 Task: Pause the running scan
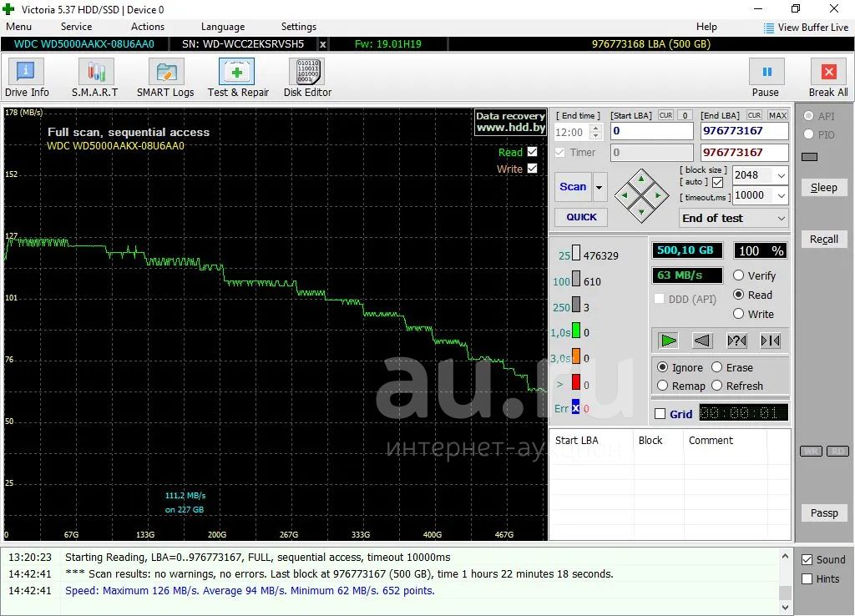pyautogui.click(x=766, y=78)
